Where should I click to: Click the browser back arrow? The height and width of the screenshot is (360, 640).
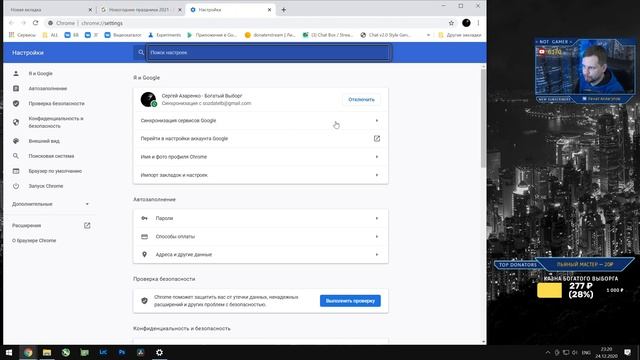(x=11, y=23)
